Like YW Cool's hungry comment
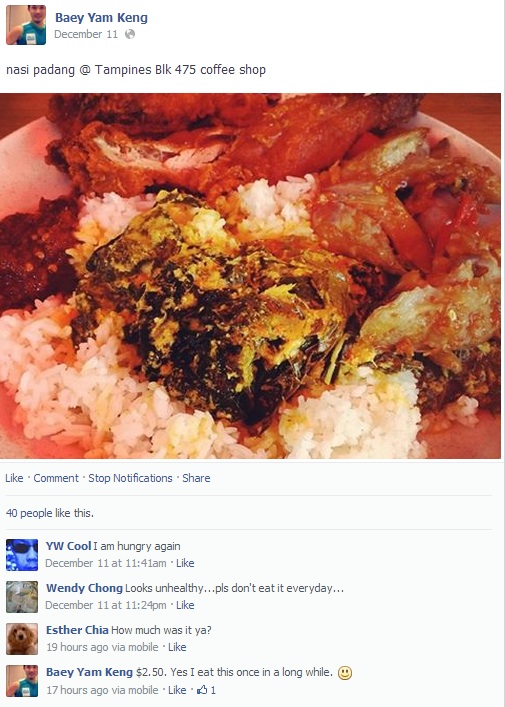505x707 pixels. point(185,563)
